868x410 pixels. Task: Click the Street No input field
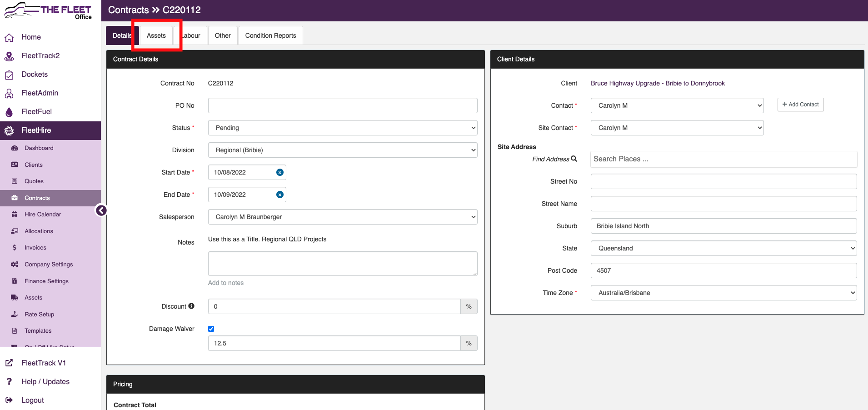click(724, 181)
